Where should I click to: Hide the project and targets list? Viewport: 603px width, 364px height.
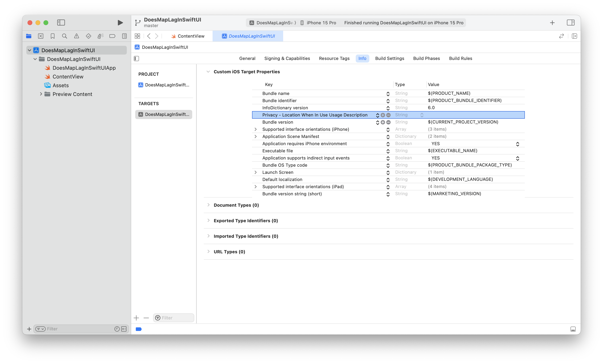pyautogui.click(x=137, y=58)
